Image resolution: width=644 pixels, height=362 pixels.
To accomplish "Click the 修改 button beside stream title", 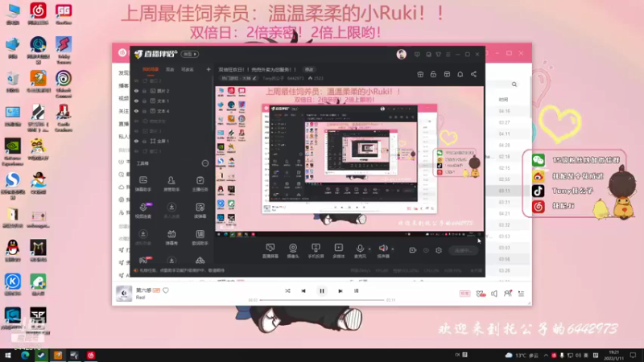I will click(x=309, y=69).
